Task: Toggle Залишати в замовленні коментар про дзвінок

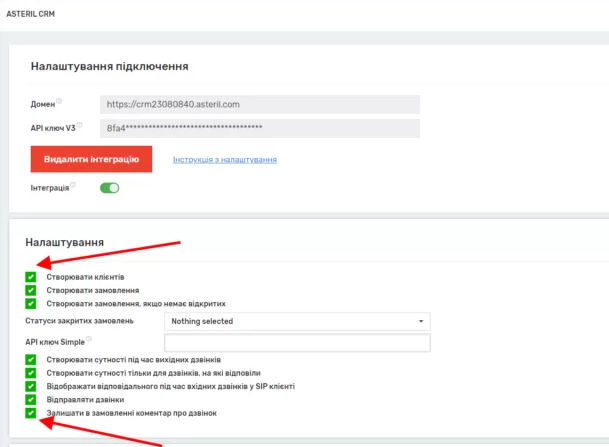Action: (31, 412)
